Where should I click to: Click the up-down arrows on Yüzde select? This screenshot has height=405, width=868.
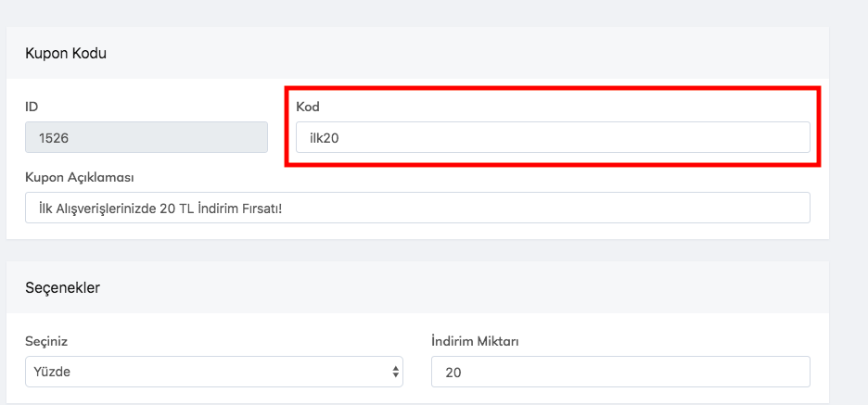[x=396, y=372]
